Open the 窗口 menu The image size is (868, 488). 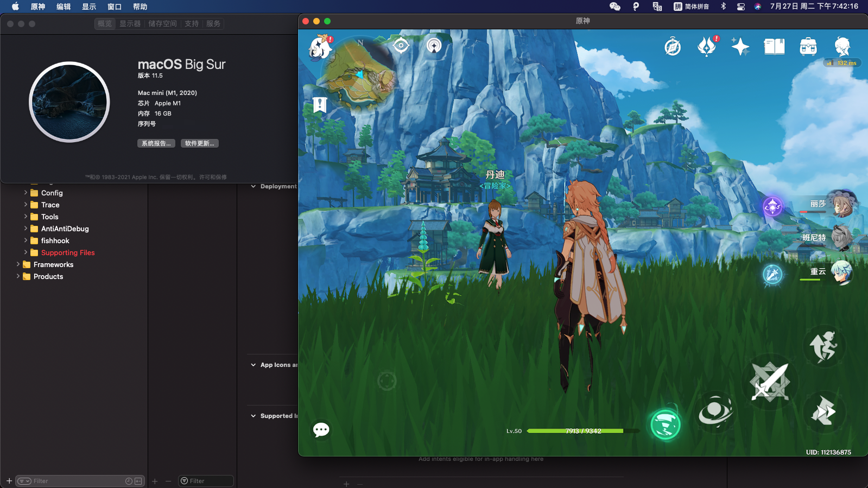(115, 7)
